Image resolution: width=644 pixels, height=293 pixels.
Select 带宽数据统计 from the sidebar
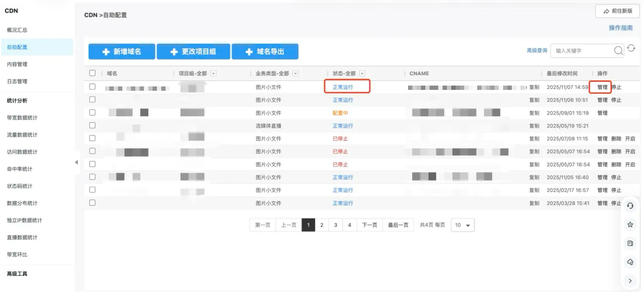[x=22, y=118]
